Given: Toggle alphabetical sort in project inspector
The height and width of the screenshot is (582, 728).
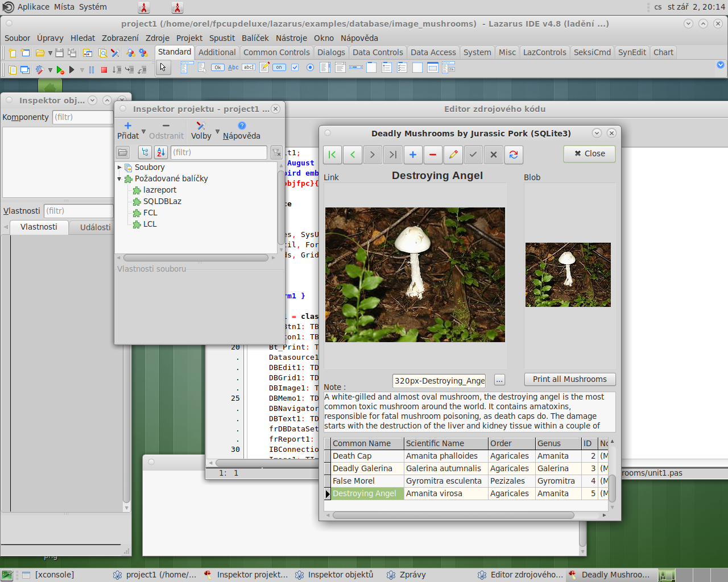Looking at the screenshot, I should point(161,152).
